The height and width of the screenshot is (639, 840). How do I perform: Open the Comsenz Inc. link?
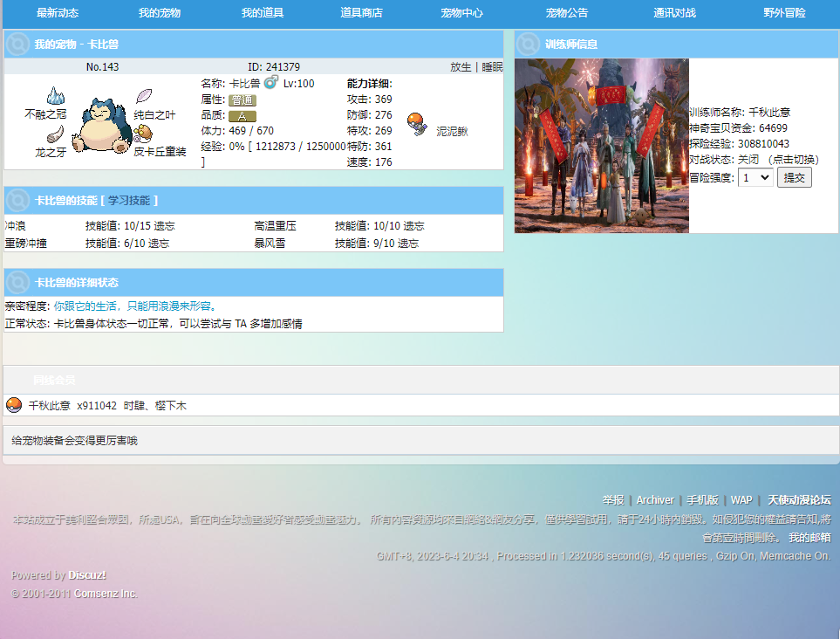click(106, 594)
